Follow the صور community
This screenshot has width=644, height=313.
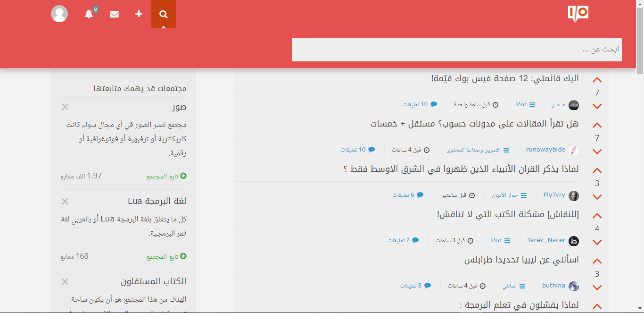tap(166, 176)
